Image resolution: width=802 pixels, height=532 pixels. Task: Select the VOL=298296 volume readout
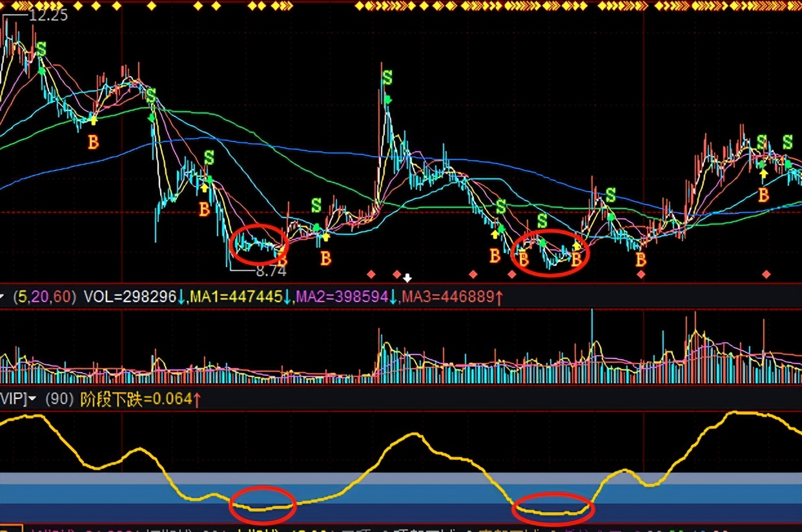[130, 298]
